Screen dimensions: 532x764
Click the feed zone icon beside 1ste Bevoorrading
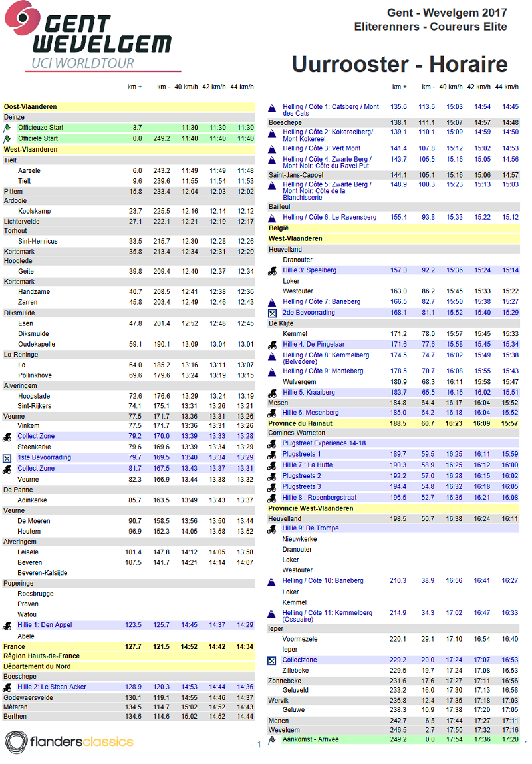pyautogui.click(x=7, y=458)
